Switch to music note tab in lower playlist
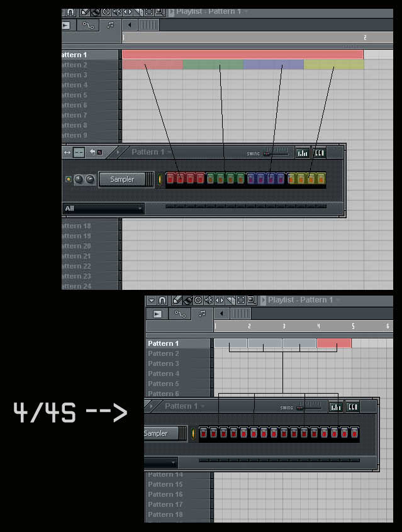 (201, 313)
